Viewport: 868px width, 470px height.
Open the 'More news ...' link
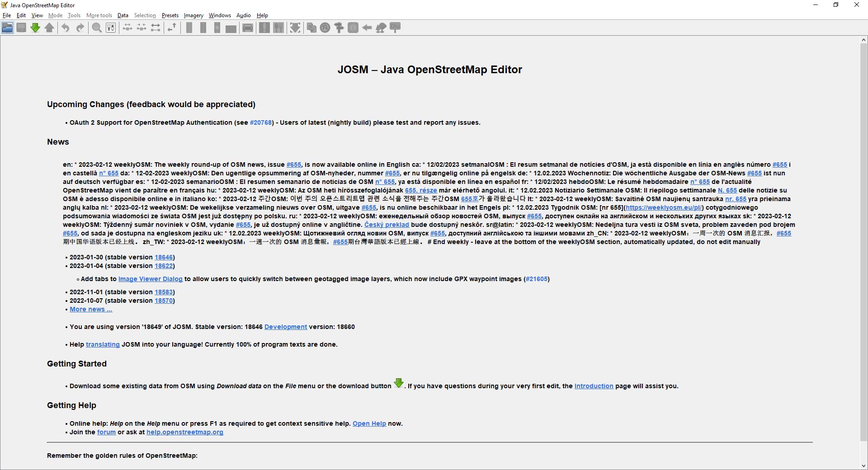(x=91, y=309)
